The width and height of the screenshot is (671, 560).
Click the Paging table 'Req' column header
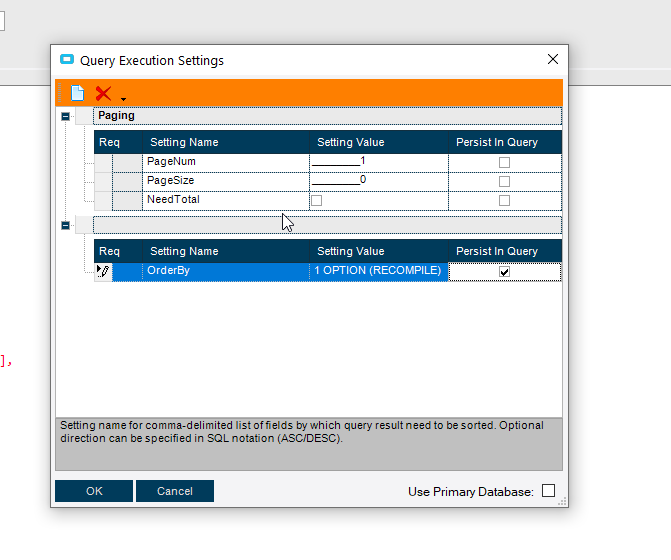tap(118, 142)
